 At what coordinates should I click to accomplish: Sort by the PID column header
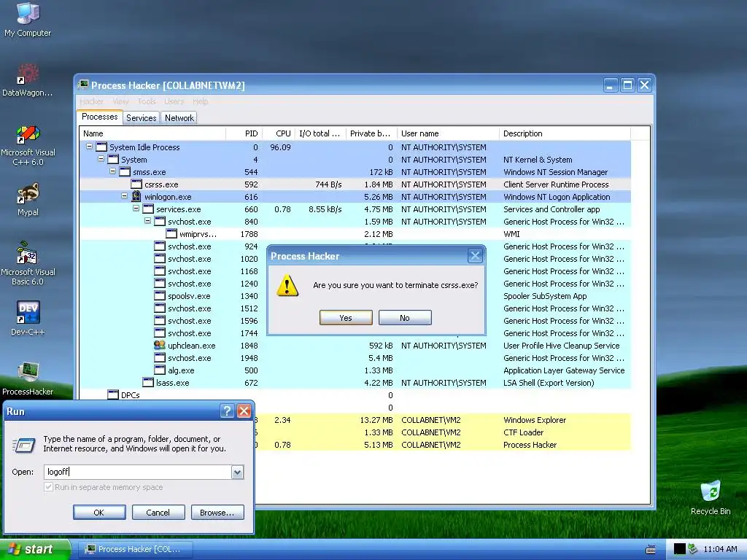pyautogui.click(x=243, y=133)
